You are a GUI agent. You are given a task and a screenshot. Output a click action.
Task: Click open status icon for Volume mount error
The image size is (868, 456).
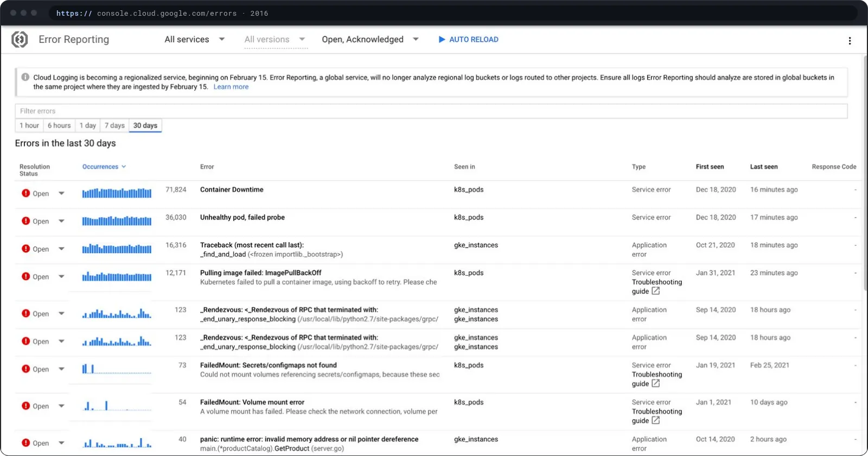tap(25, 406)
